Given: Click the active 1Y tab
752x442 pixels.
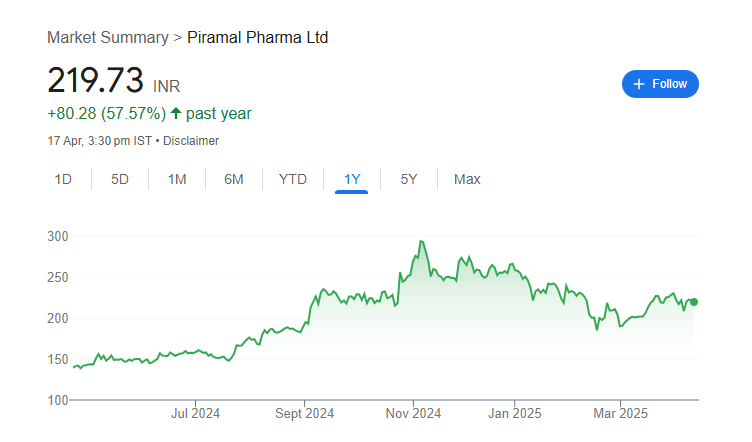Looking at the screenshot, I should 352,179.
